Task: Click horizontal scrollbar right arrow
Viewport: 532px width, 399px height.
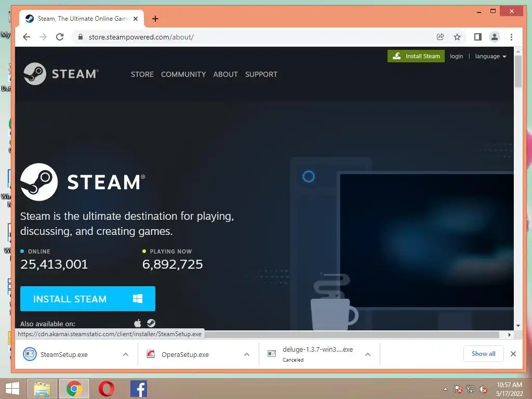Action: point(509,335)
